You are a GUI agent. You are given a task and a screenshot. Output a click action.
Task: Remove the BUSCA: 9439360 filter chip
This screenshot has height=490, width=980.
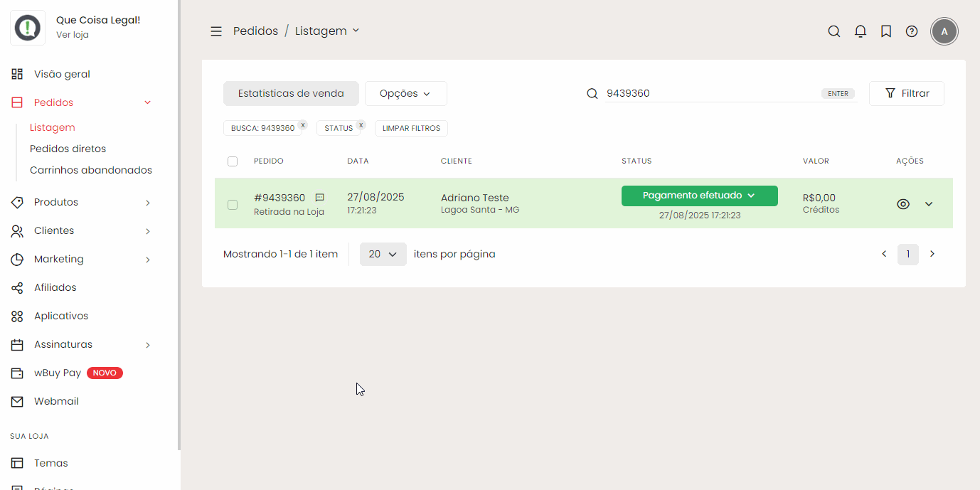pyautogui.click(x=303, y=124)
